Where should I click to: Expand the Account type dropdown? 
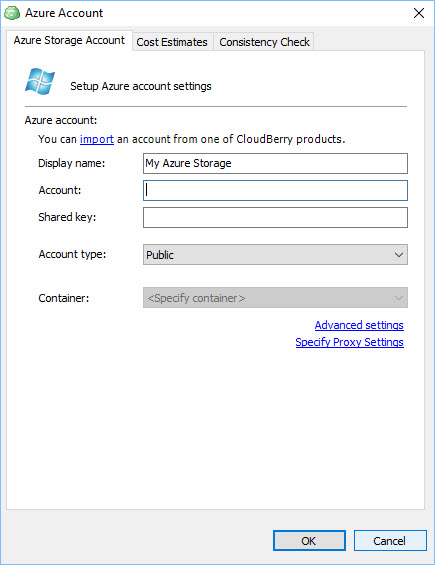[x=275, y=254]
